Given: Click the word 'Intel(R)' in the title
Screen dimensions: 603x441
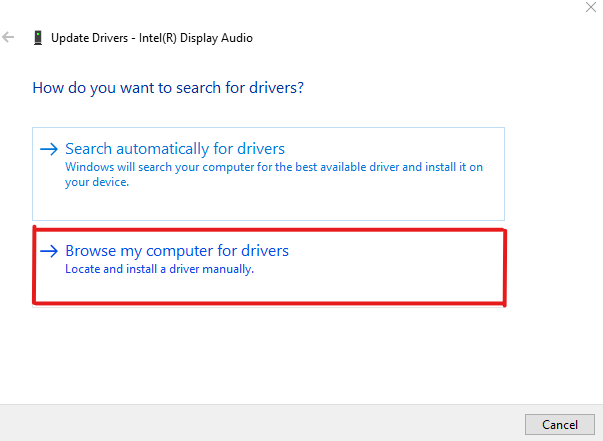Looking at the screenshot, I should (153, 38).
